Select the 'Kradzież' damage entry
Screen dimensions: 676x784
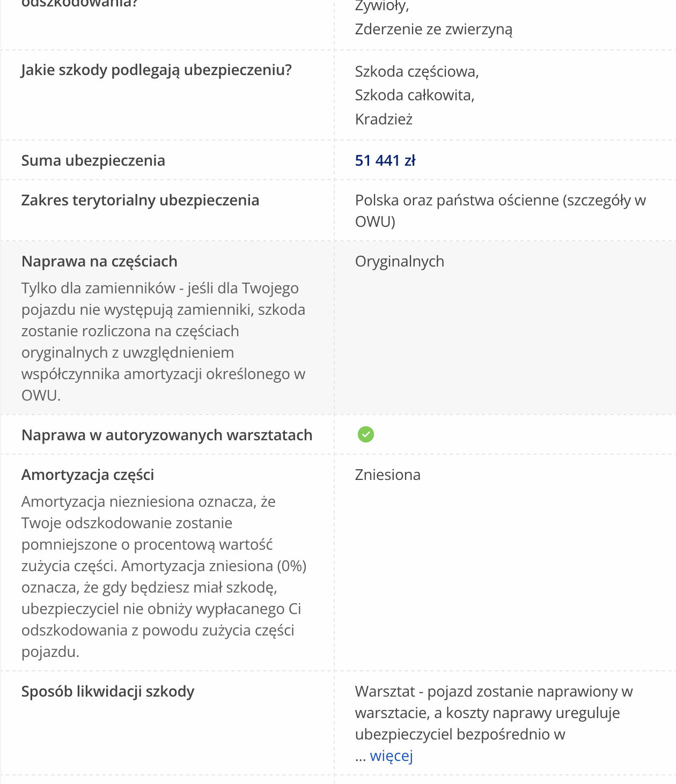tap(384, 119)
